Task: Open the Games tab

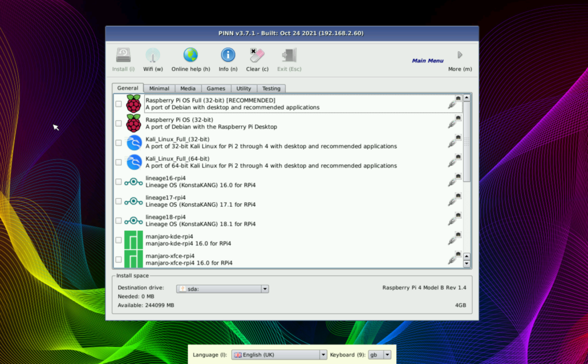Action: tap(216, 88)
